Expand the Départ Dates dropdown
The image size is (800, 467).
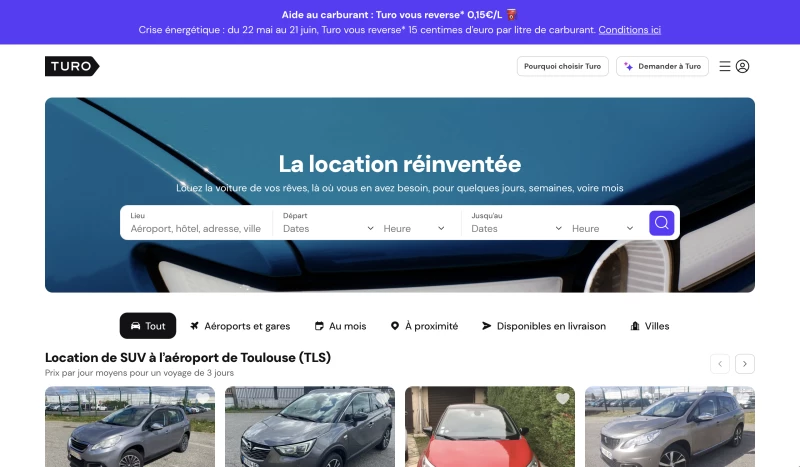tap(328, 229)
